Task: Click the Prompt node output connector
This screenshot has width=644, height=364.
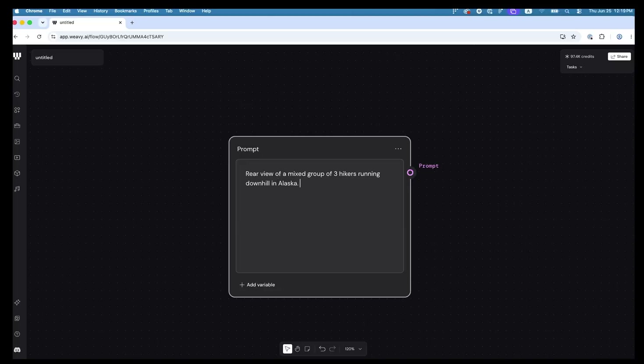Action: coord(410,173)
